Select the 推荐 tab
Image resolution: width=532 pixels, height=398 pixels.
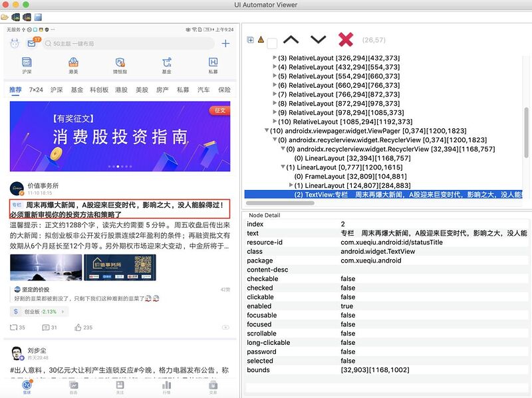(15, 90)
